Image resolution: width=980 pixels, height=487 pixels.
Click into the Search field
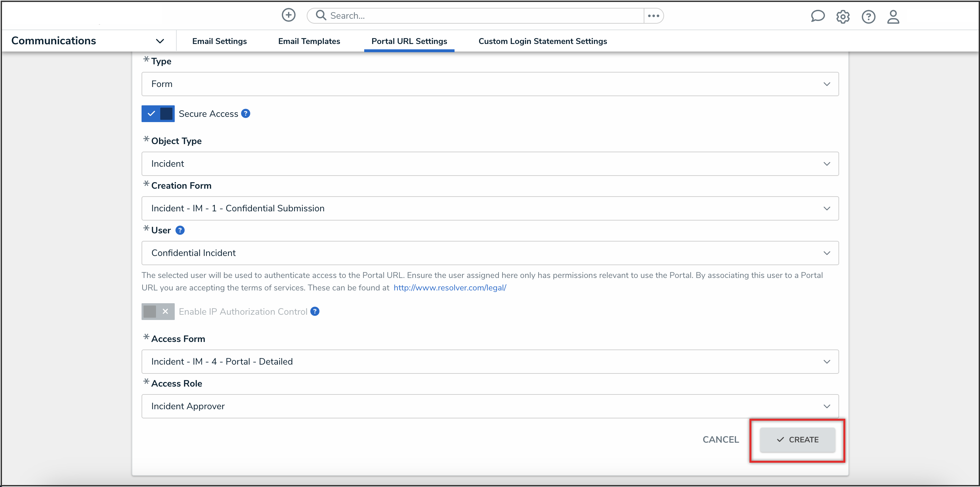[483, 15]
